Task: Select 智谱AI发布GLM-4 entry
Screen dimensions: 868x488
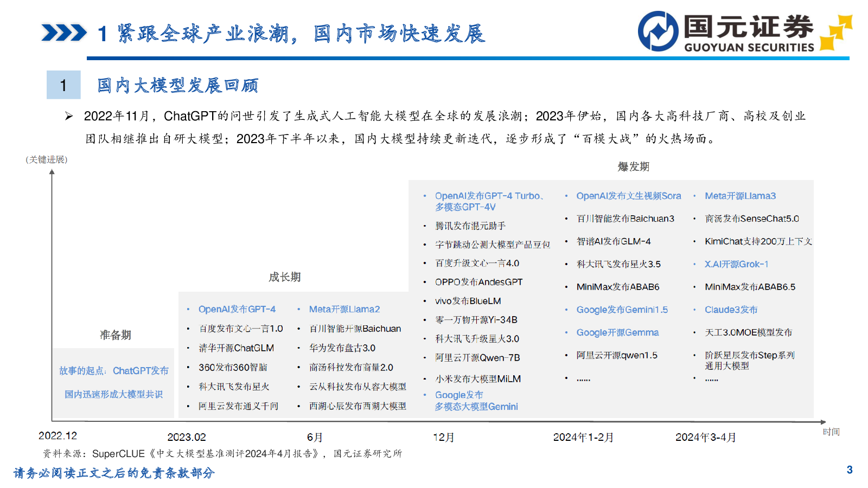Action: (614, 242)
